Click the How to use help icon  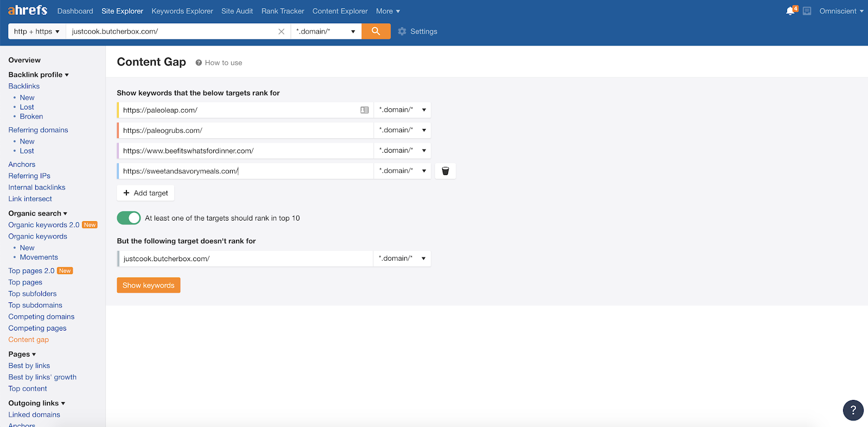tap(199, 63)
